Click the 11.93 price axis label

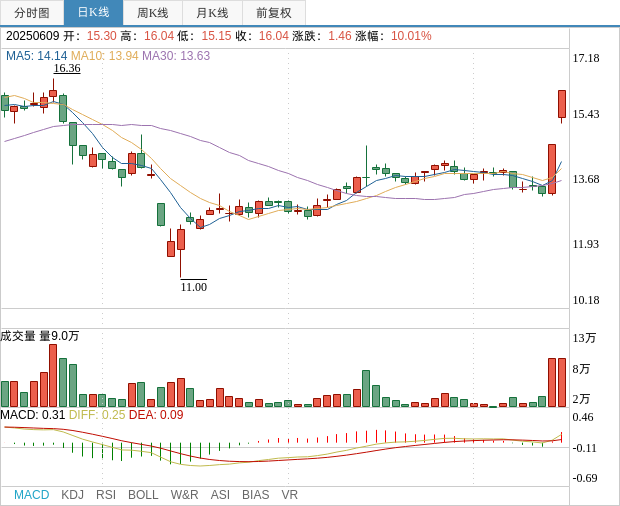coord(586,244)
